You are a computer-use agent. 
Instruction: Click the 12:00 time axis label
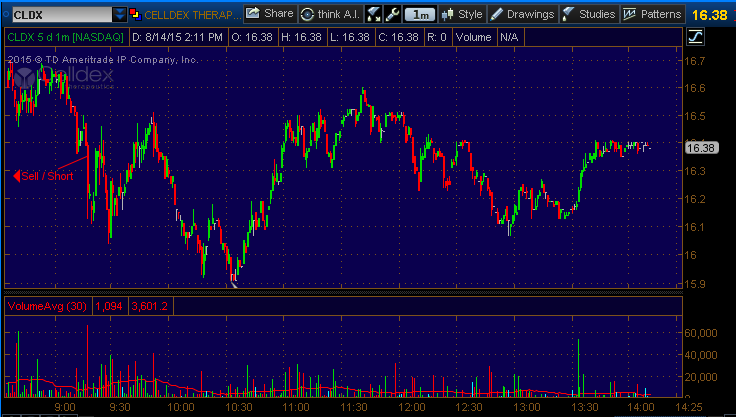pos(412,407)
